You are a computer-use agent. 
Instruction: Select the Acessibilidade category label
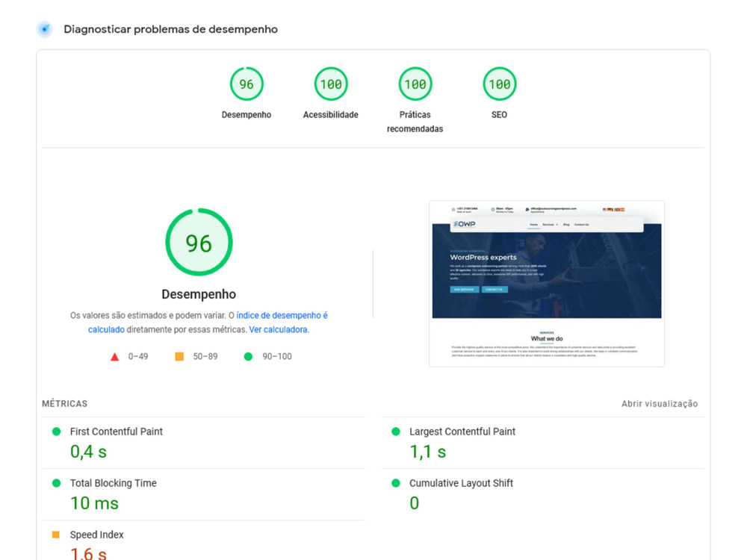point(331,115)
